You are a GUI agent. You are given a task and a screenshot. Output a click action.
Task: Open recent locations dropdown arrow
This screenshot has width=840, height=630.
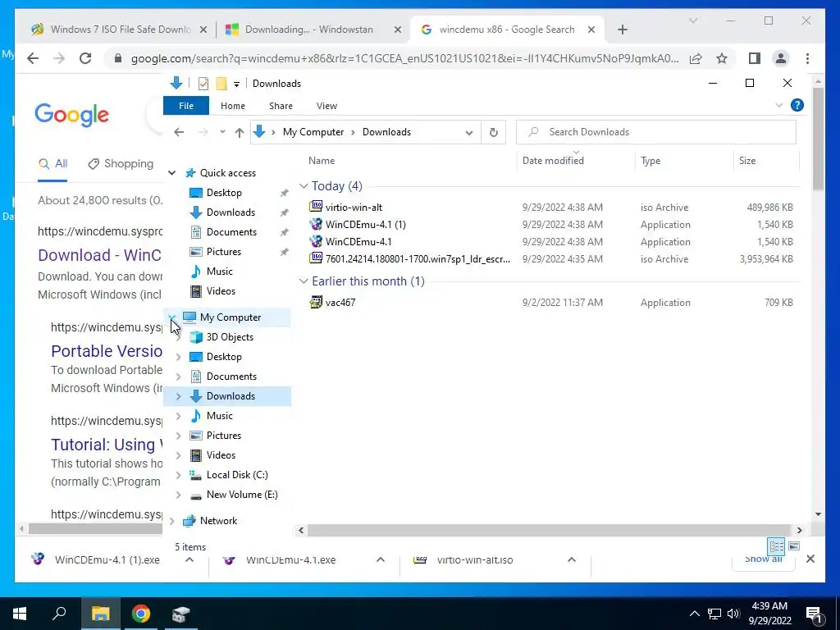[221, 132]
